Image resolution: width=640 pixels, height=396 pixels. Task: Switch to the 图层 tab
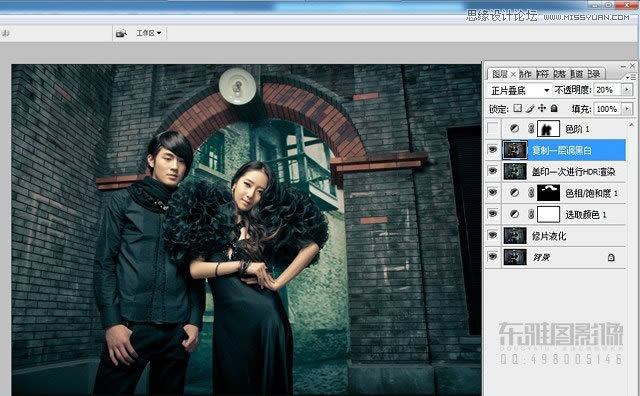(500, 74)
